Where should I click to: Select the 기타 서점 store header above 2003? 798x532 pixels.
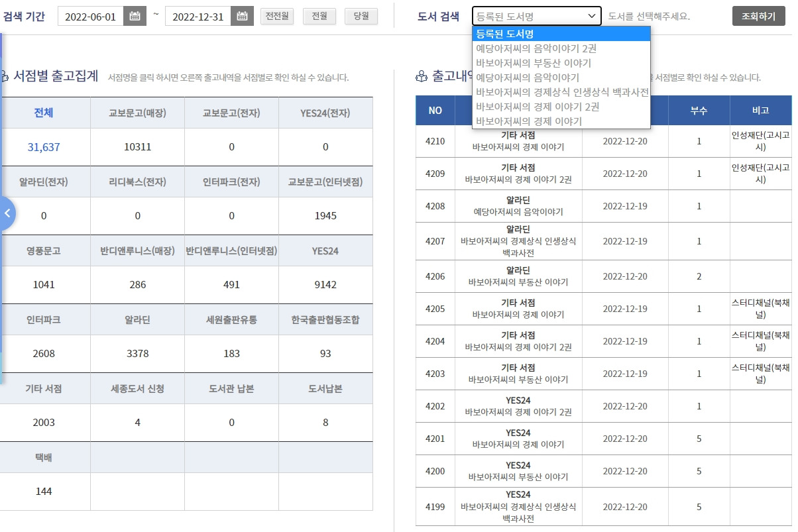tap(44, 388)
